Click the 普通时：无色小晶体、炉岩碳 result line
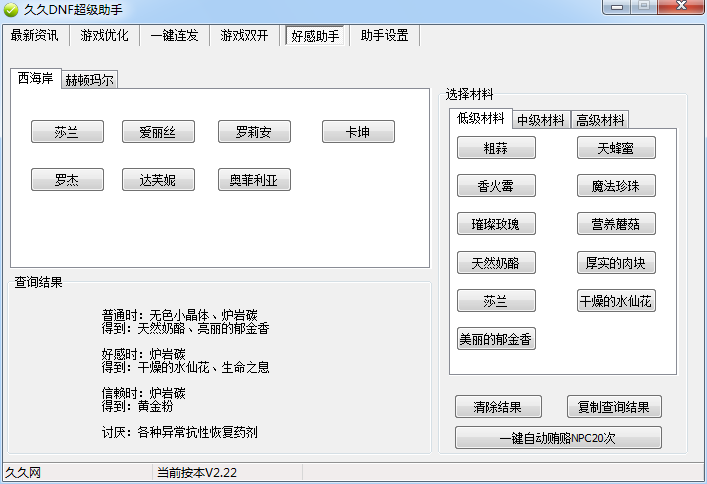Screen dimensions: 707x484 179,314
